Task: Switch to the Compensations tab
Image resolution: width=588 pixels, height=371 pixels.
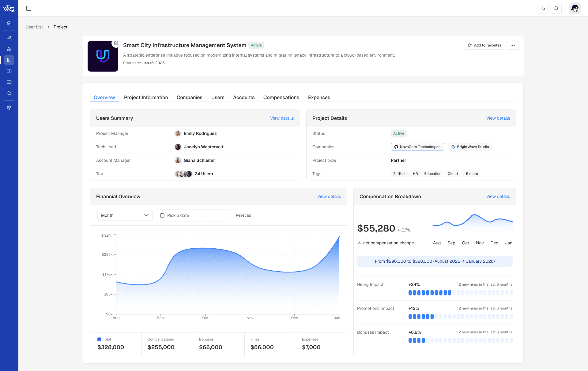Action: [281, 97]
